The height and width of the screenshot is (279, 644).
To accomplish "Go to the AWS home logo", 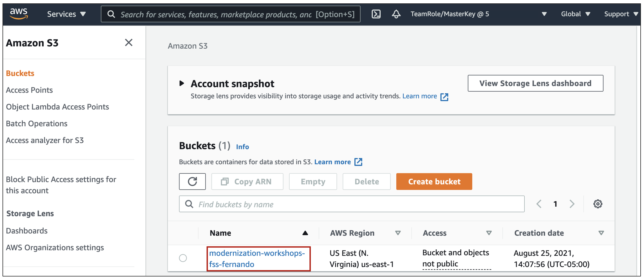I will 19,14.
